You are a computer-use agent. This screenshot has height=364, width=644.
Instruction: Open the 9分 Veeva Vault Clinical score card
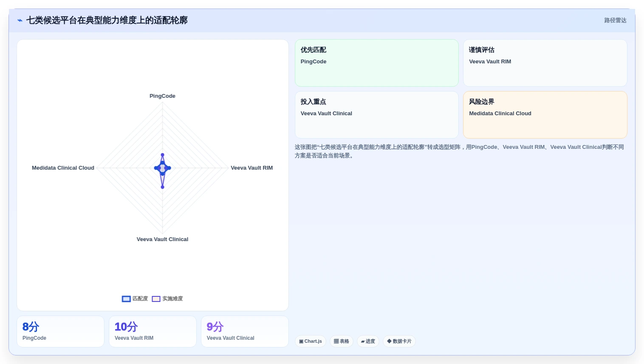[245, 332]
